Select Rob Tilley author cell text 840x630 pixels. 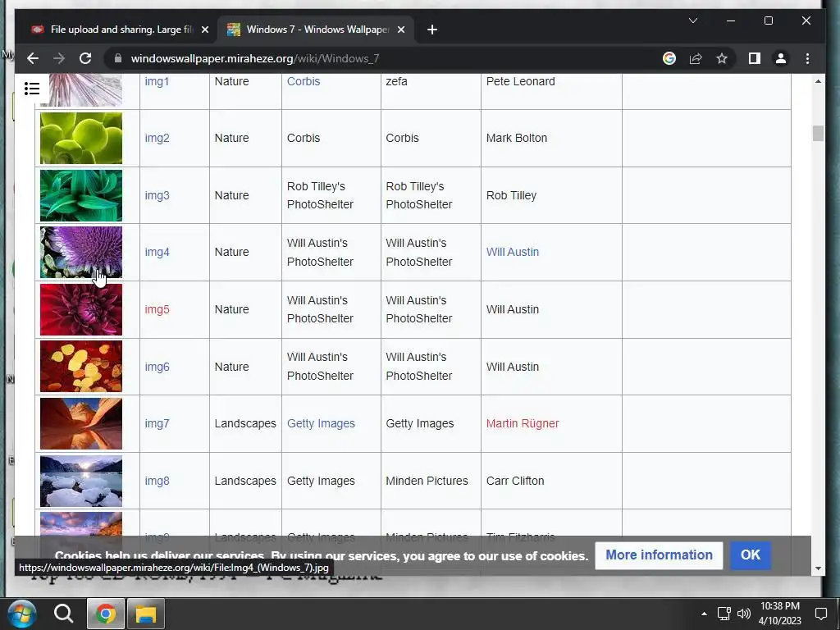511,195
